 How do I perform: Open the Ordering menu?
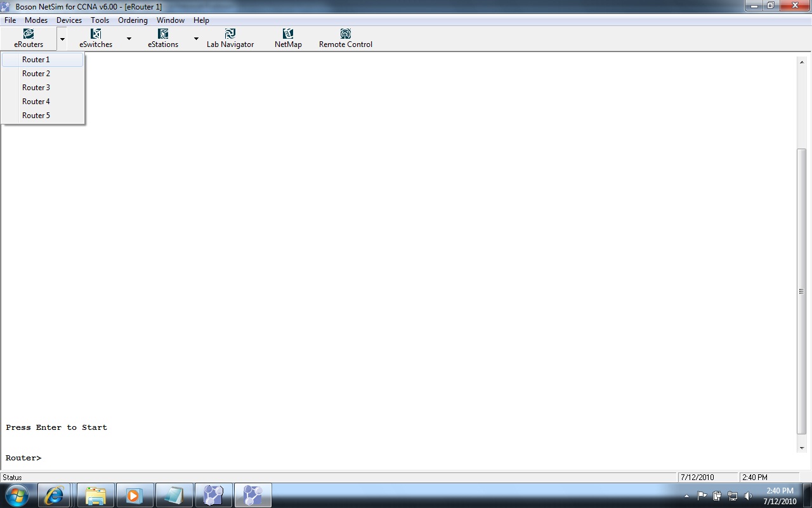coord(133,20)
